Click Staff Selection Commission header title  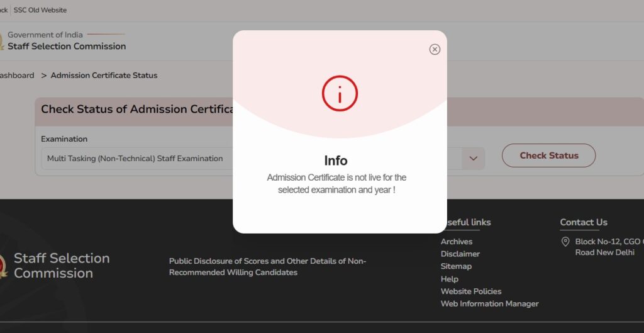67,46
